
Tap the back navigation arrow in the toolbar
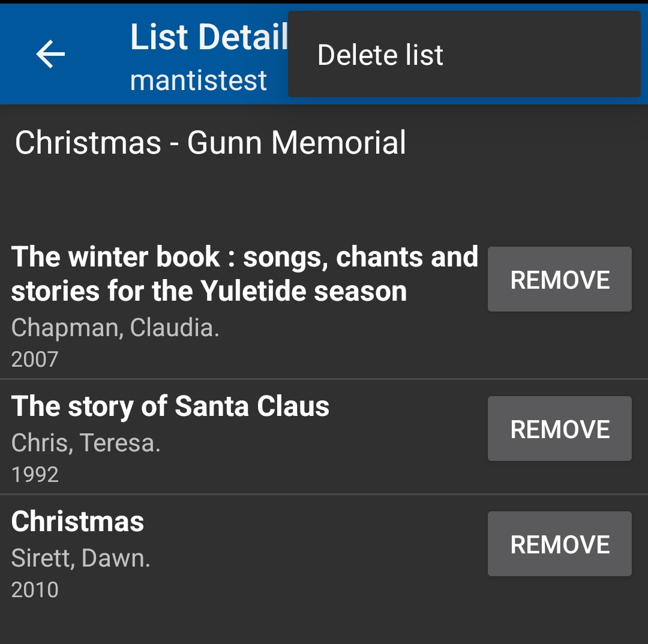pos(50,54)
